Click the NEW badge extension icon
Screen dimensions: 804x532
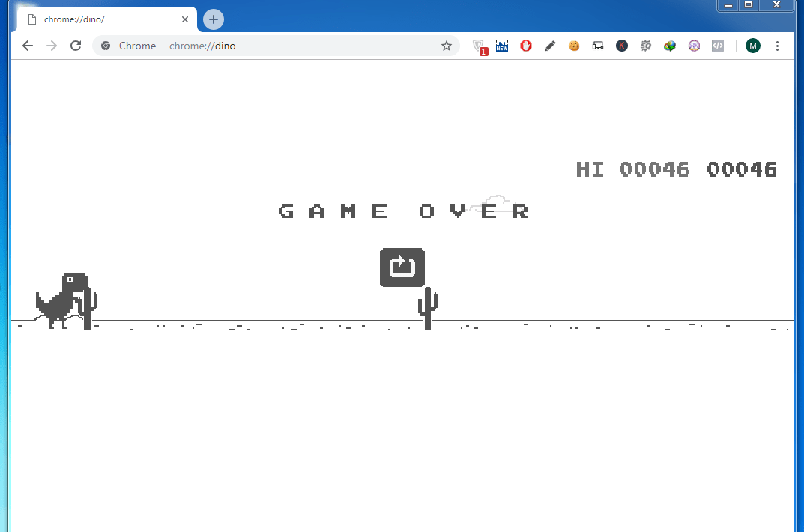coord(502,46)
